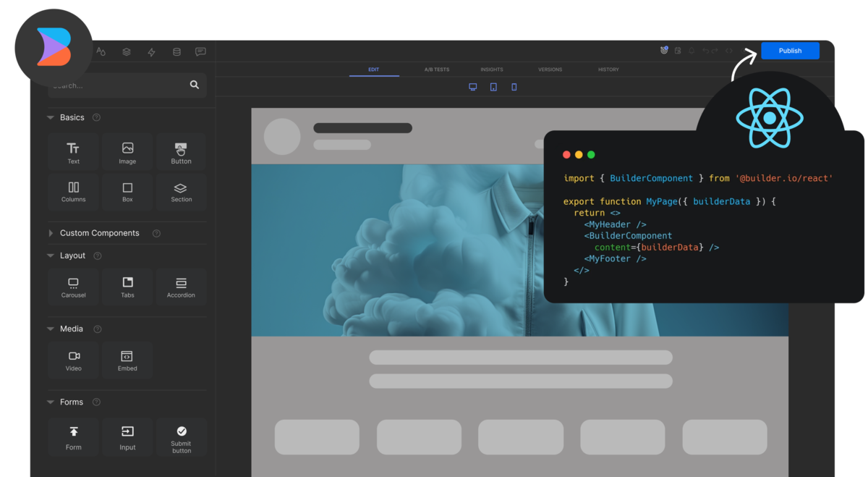Switch to mobile phone preview mode

coord(514,87)
